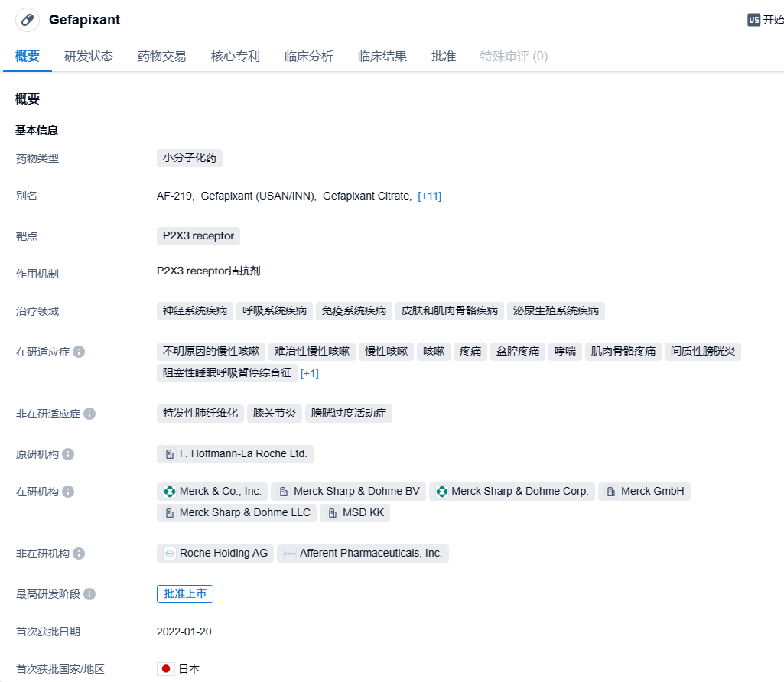Open the 临床结果 tab
The height and width of the screenshot is (682, 784).
tap(382, 56)
